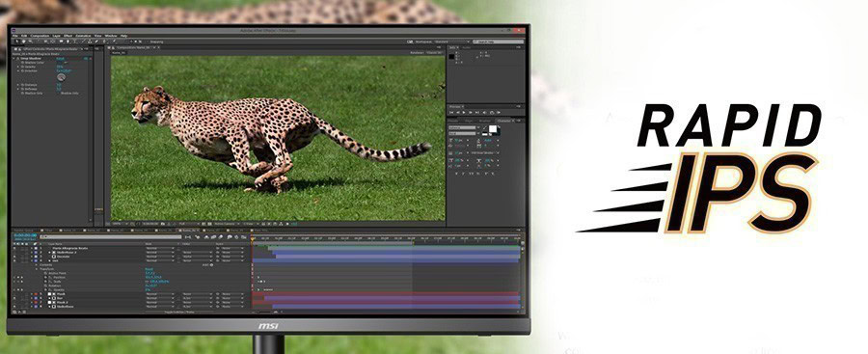This screenshot has width=868, height=354.
Task: Toggle visibility eye of layer 3
Action: (14, 257)
